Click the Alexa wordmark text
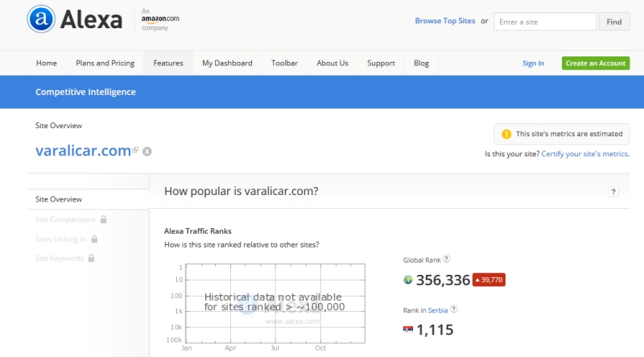644x357 pixels. point(91,19)
